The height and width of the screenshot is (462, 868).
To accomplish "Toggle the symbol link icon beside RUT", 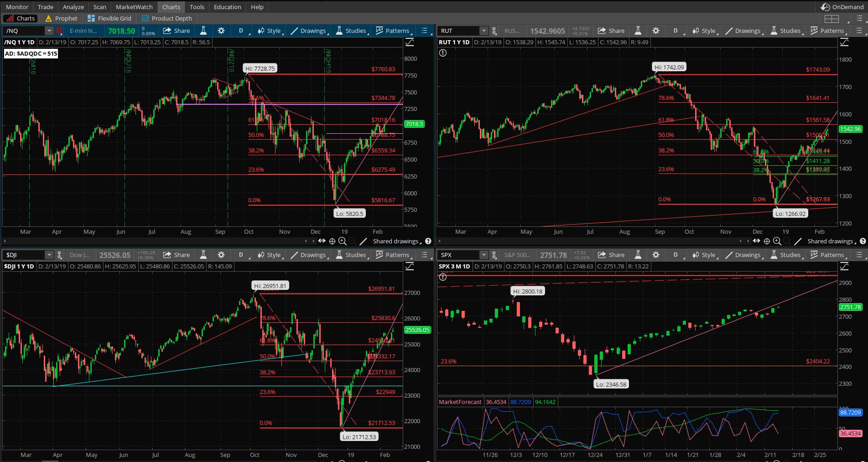I will click(x=494, y=31).
